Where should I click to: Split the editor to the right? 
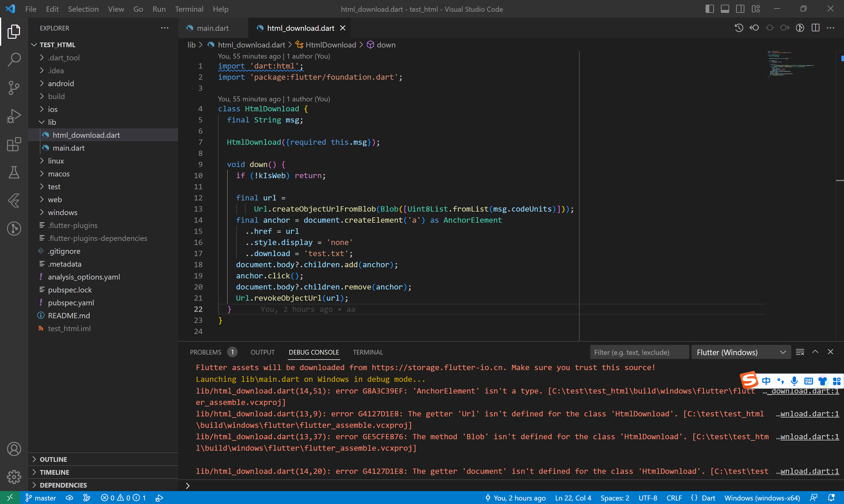click(x=815, y=28)
